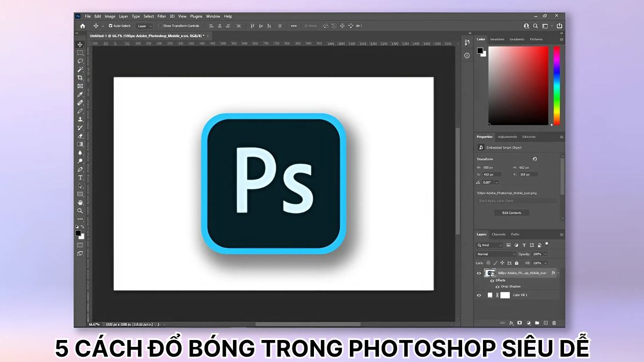This screenshot has width=644, height=362.
Task: Select the History Brush tool
Action: coord(80,128)
